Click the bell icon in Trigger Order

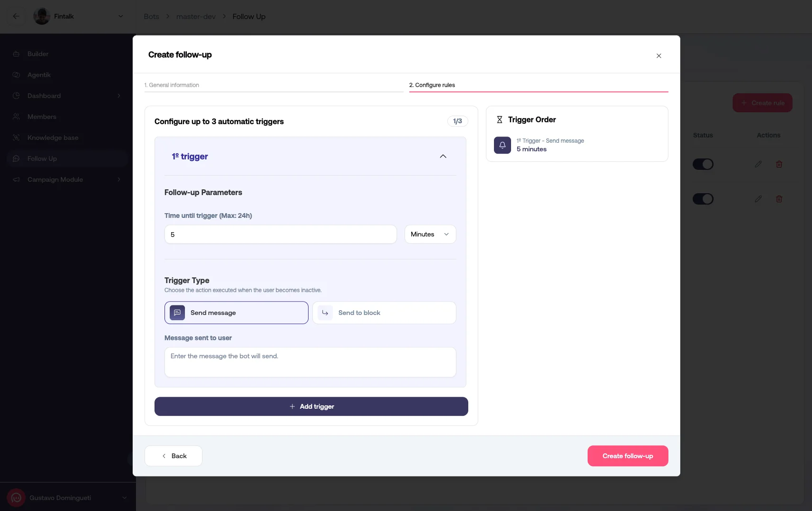coord(502,145)
